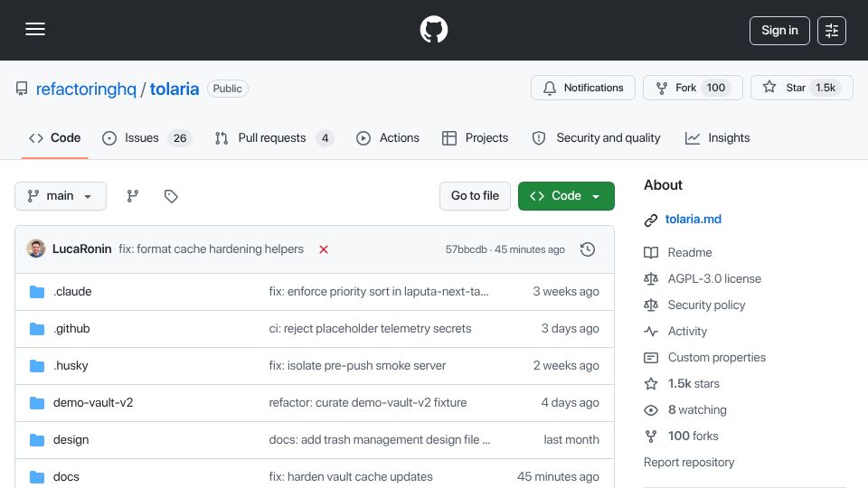Go to the GitHub logo homepage
Screen dimensions: 868x488
pos(433,29)
